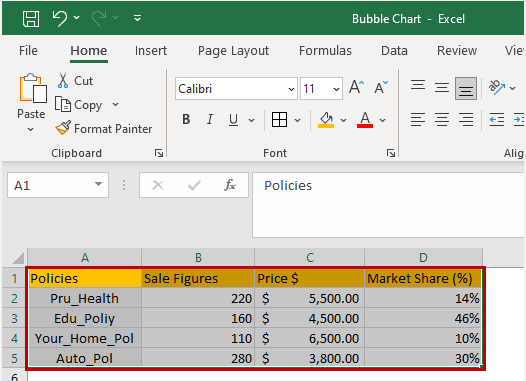The image size is (526, 381).
Task: Toggle Italic formatting
Action: coord(210,119)
